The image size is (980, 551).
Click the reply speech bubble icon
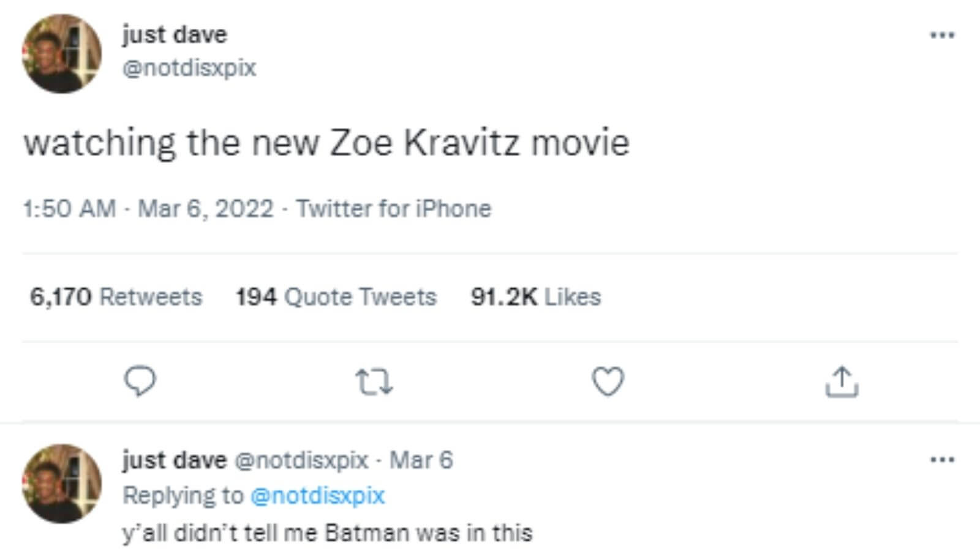coord(140,381)
